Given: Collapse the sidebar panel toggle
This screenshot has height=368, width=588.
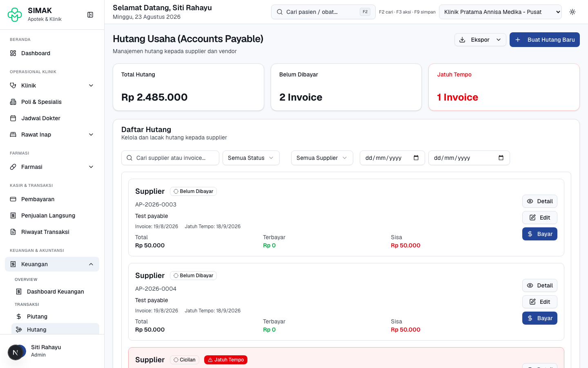Looking at the screenshot, I should (x=90, y=15).
